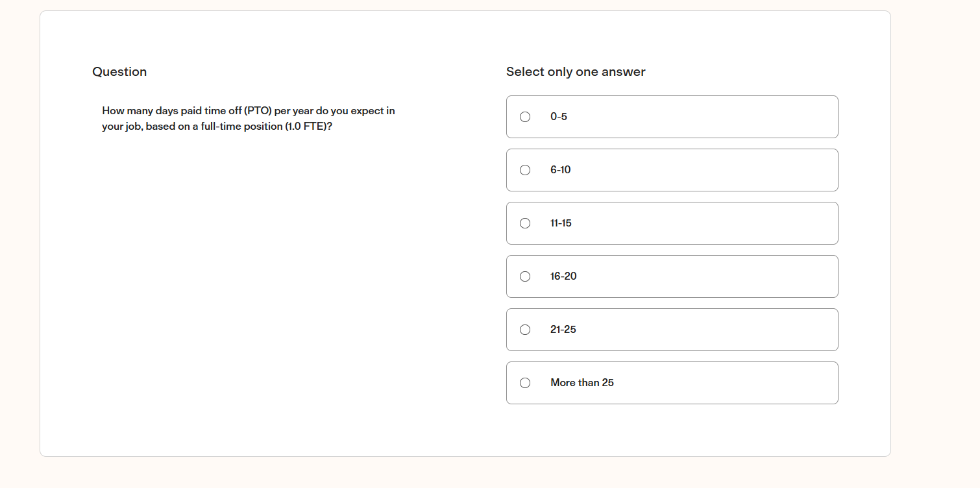The image size is (980, 488).
Task: Click the More than 25 label text
Action: point(581,383)
